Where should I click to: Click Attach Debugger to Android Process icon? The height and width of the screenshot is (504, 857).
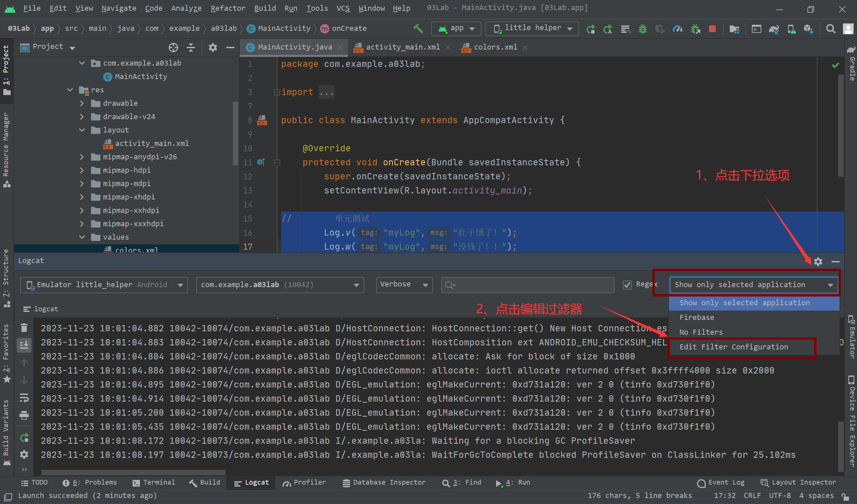coord(695,29)
